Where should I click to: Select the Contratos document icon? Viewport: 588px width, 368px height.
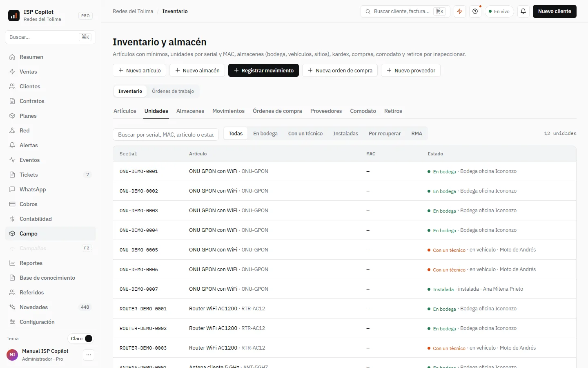(x=12, y=101)
